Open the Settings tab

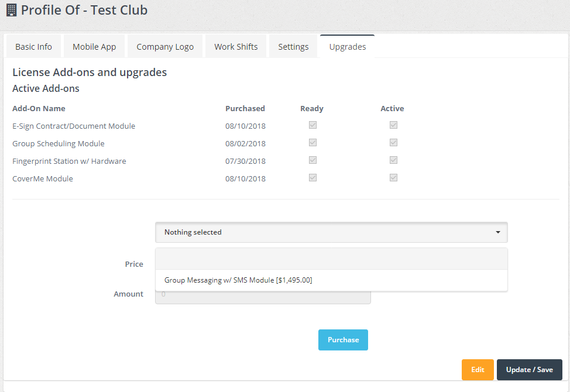pos(293,47)
